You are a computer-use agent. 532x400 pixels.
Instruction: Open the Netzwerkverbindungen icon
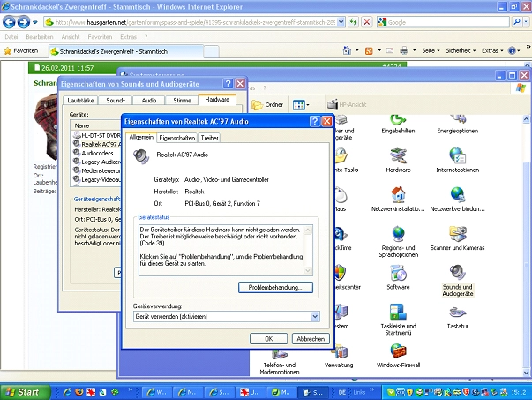coord(457,200)
